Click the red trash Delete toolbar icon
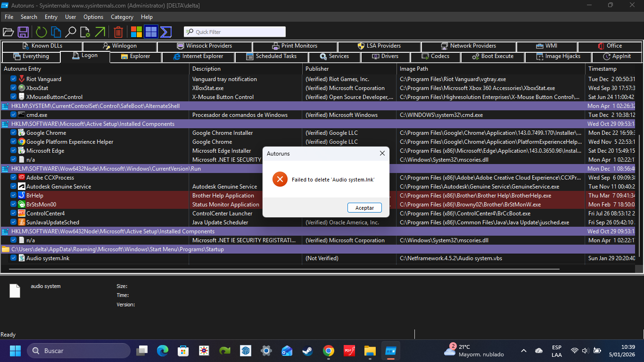Image resolution: width=644 pixels, height=362 pixels. click(119, 32)
